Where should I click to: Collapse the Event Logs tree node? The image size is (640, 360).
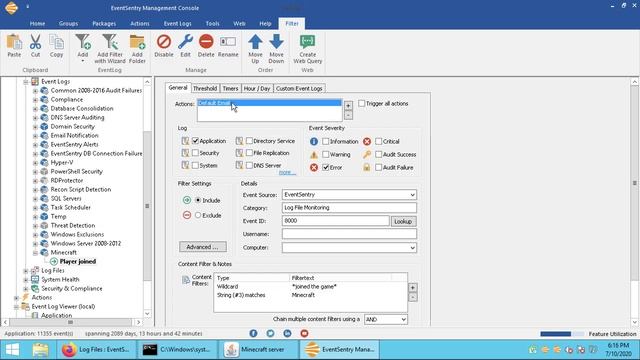[x=26, y=82]
